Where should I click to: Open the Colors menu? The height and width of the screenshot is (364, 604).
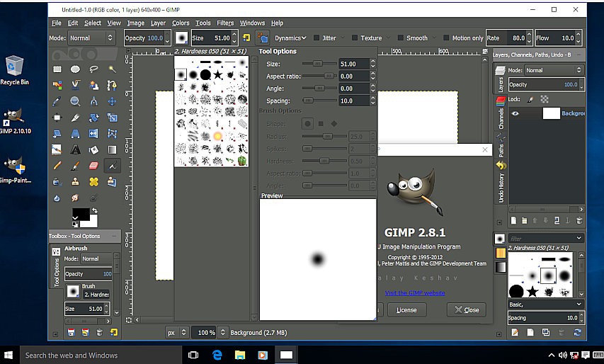181,23
